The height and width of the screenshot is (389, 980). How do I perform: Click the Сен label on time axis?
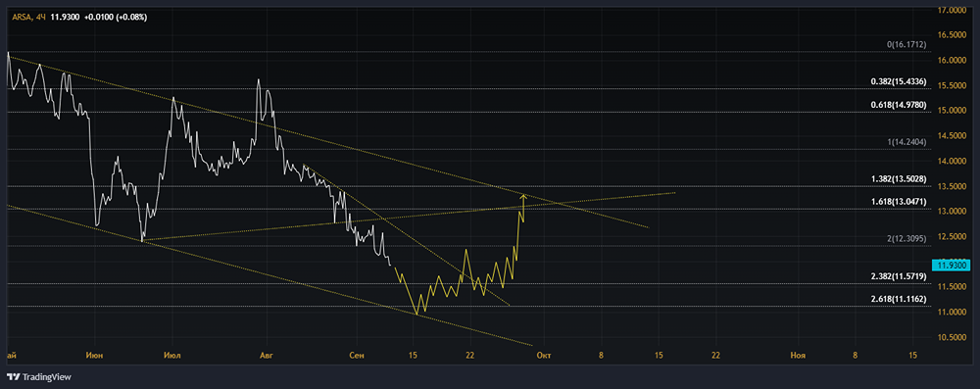(357, 356)
